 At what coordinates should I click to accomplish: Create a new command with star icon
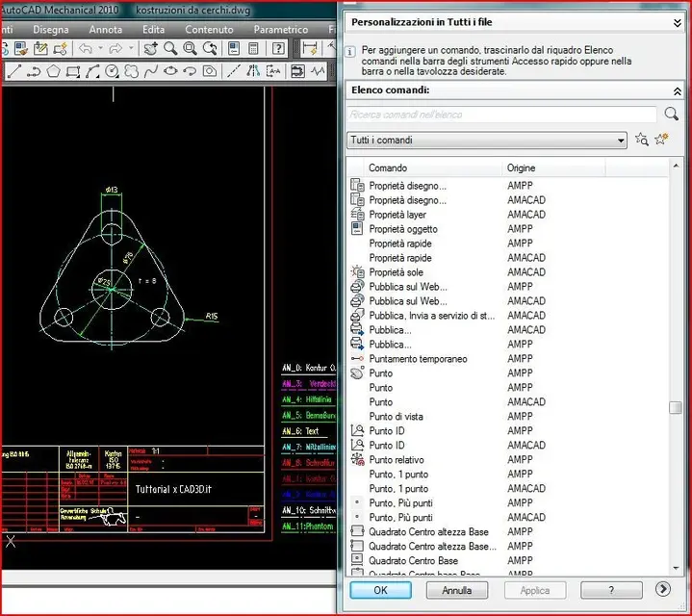(661, 139)
